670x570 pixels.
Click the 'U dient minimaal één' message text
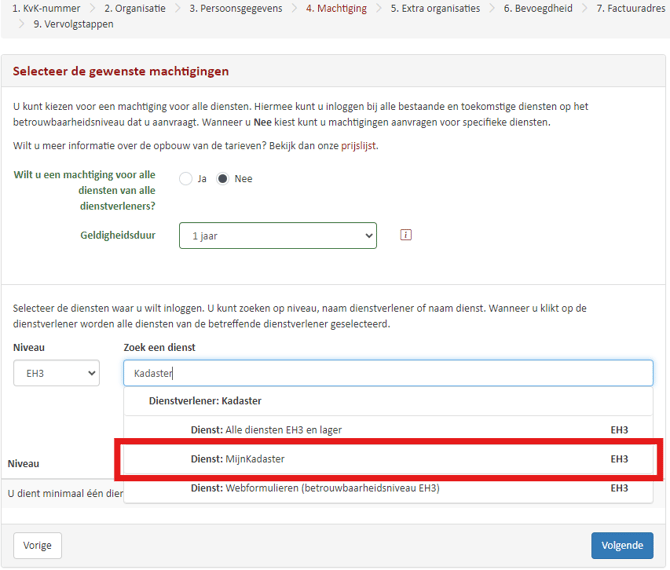point(65,494)
